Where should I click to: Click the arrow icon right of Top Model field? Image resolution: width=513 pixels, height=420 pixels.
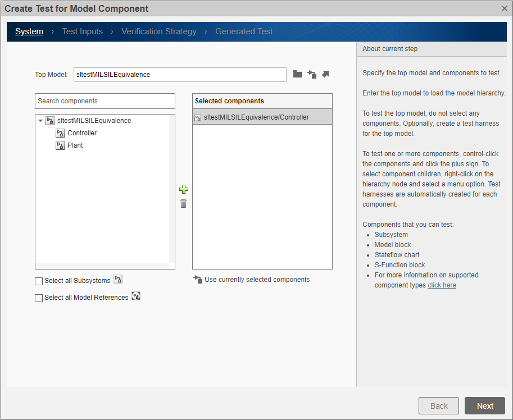325,74
